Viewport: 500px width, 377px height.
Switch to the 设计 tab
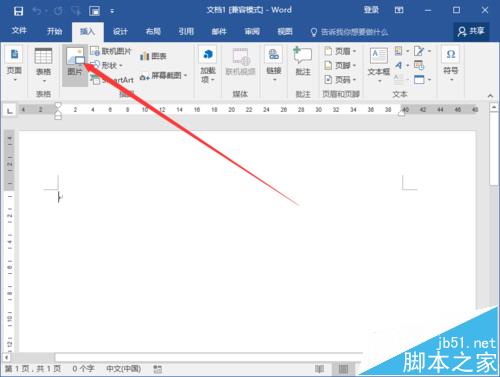pos(120,32)
